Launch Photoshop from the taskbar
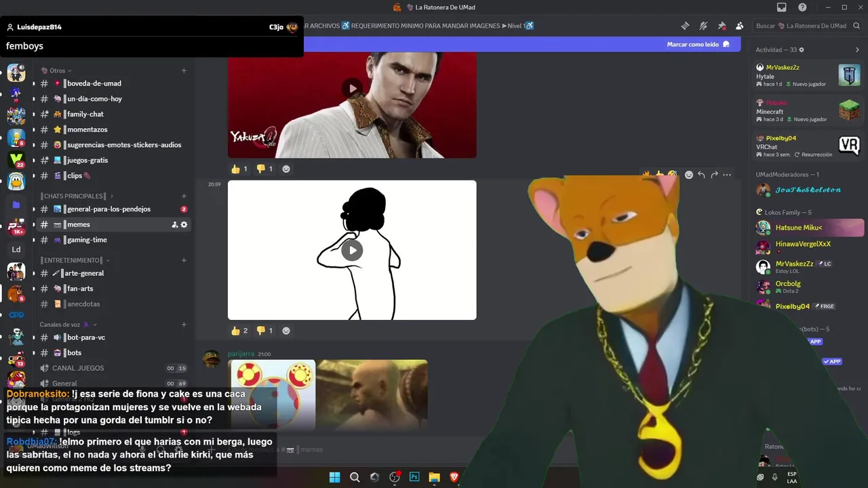 click(414, 477)
